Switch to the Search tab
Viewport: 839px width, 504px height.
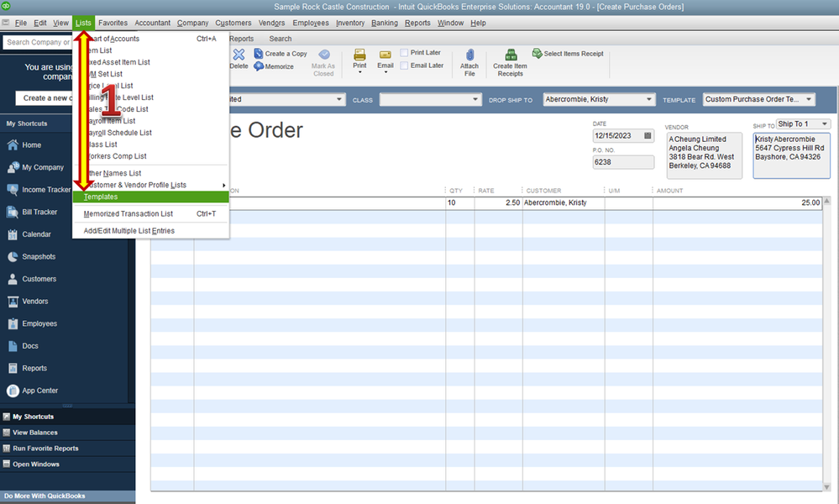[281, 39]
